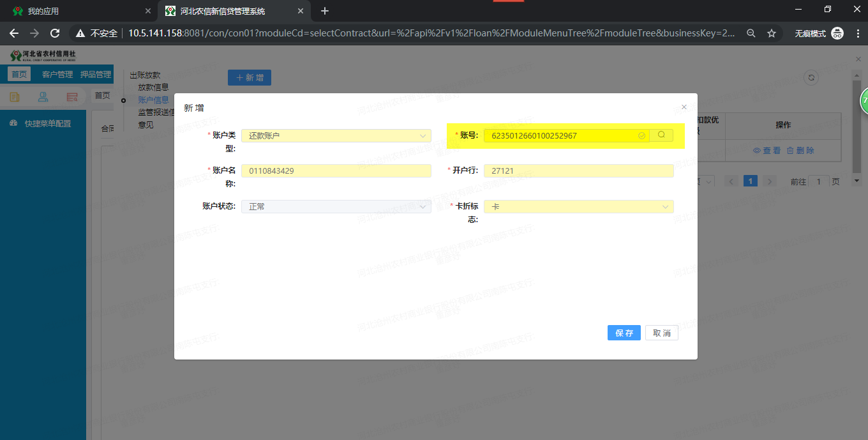The width and height of the screenshot is (868, 440).
Task: Open the 账户状态 dropdown
Action: (336, 207)
